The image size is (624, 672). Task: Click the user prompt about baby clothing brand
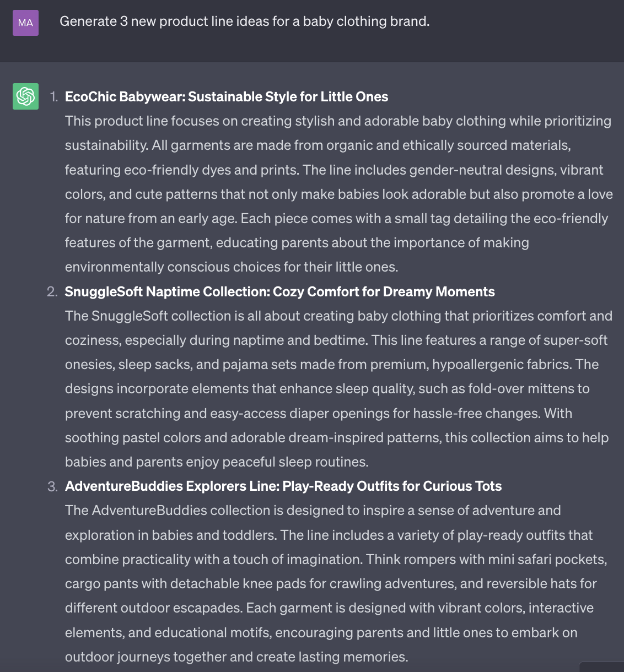[244, 21]
